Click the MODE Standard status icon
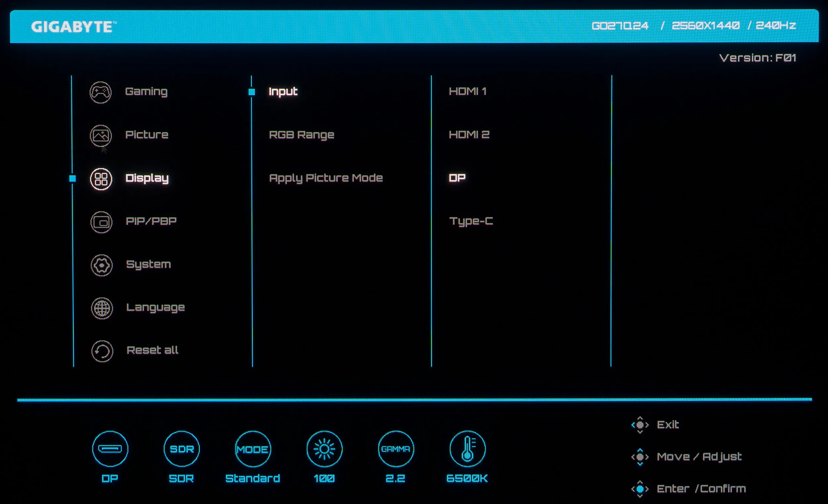Screen dimensions: 828x504 [x=253, y=449]
